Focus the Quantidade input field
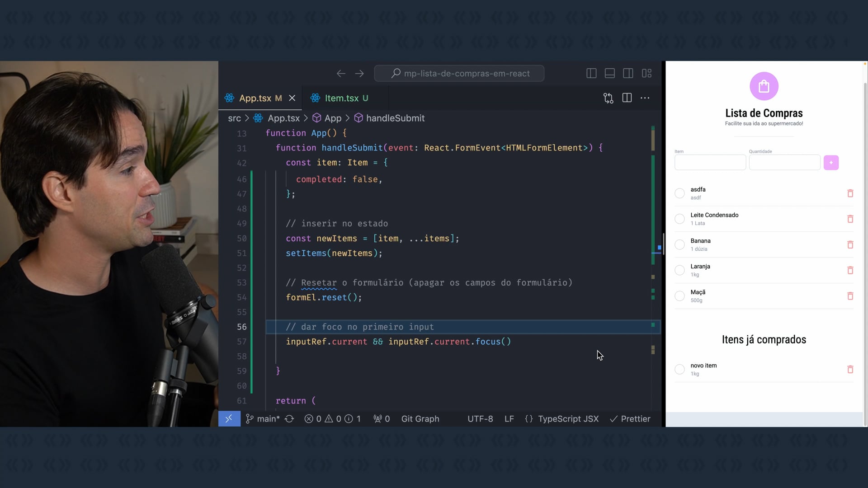The width and height of the screenshot is (868, 488). 784,163
